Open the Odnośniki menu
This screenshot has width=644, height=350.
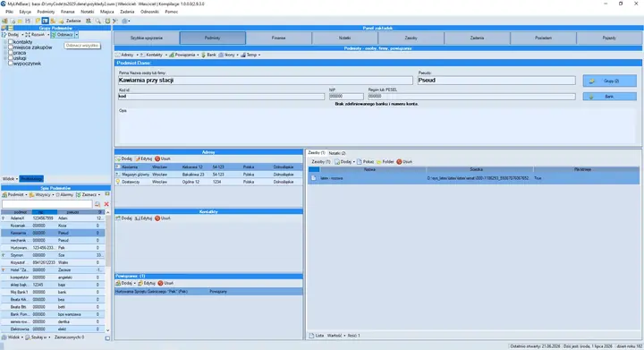click(x=149, y=12)
